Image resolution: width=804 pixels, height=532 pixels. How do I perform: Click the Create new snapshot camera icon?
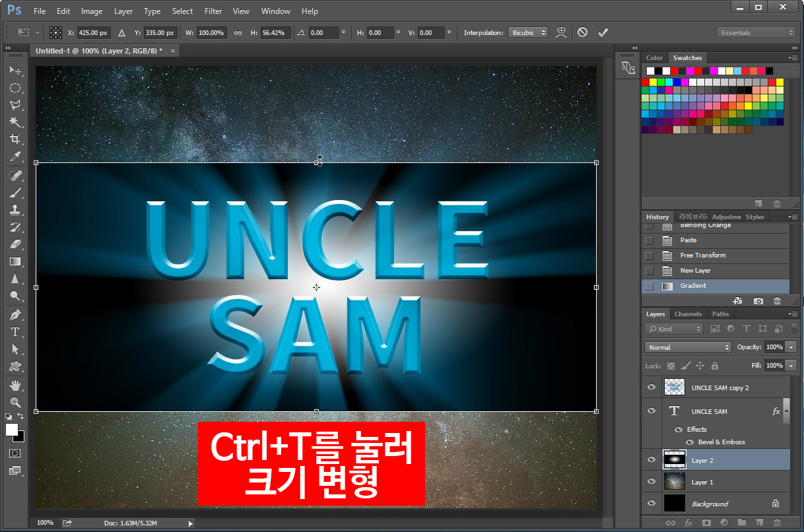[758, 300]
